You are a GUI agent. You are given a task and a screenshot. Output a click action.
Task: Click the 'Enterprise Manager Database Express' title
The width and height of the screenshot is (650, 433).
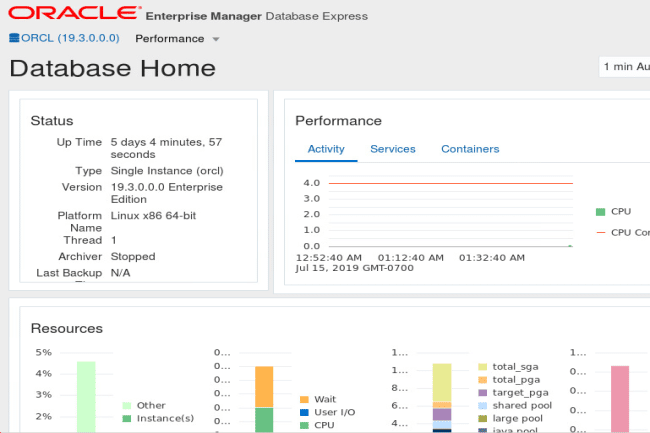coord(257,16)
